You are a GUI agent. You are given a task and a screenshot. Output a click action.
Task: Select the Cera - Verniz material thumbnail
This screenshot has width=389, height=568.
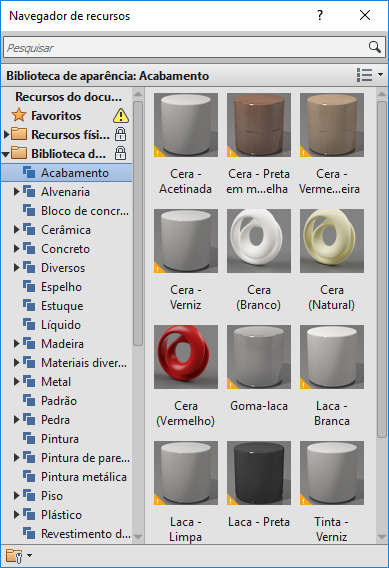pos(186,241)
